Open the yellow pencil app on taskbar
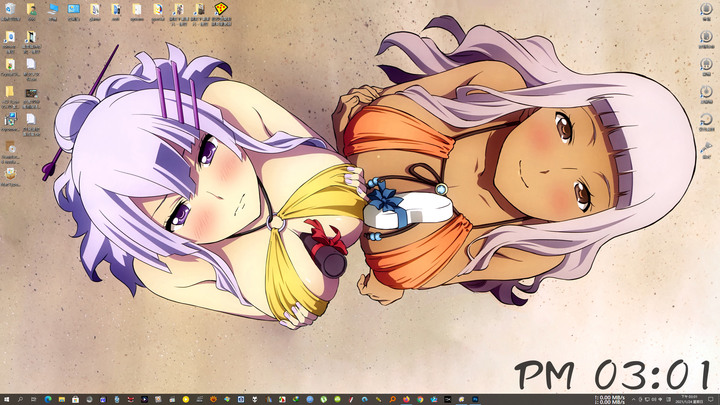Image resolution: width=720 pixels, height=405 pixels. pos(378,399)
